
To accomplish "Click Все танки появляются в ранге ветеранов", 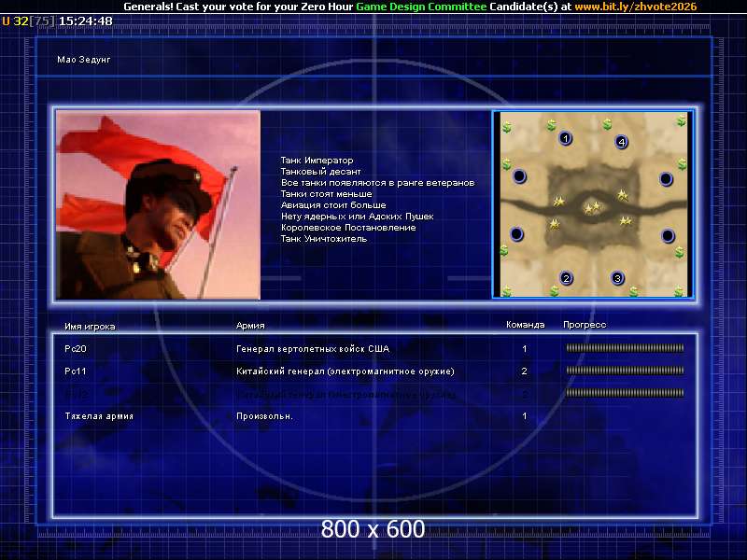I will 378,183.
